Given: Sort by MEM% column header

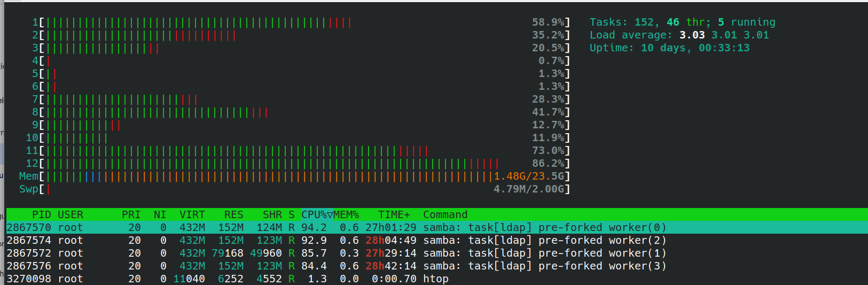Looking at the screenshot, I should click(346, 214).
